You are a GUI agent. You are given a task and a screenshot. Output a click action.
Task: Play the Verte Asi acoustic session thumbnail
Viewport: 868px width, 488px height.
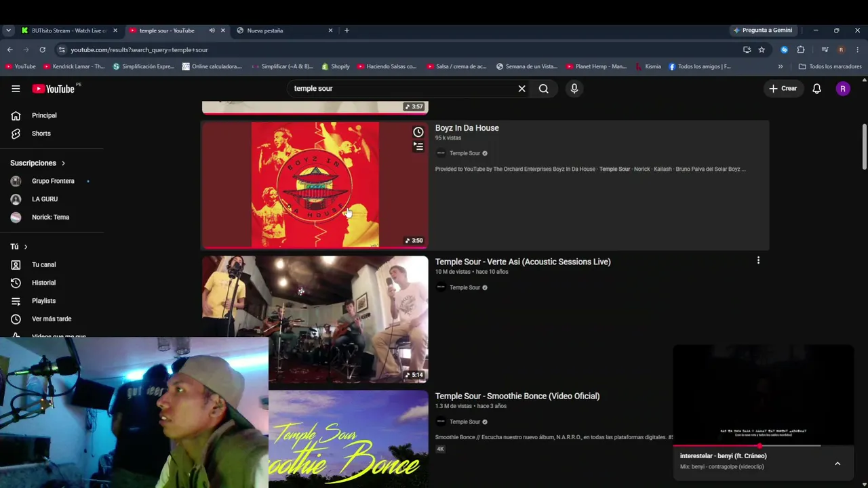(x=315, y=319)
